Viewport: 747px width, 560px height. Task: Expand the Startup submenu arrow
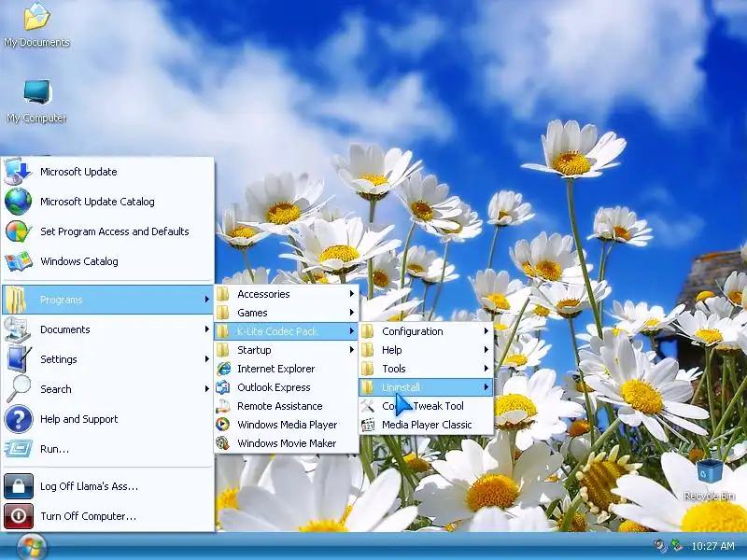(352, 349)
